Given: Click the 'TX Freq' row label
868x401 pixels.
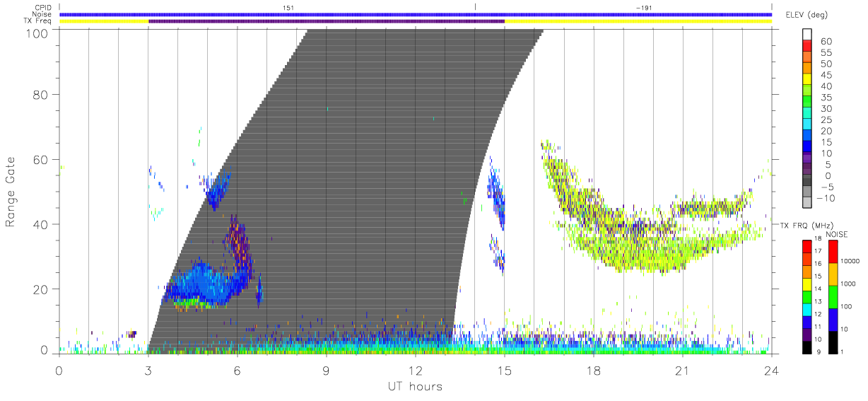Looking at the screenshot, I should (x=39, y=21).
